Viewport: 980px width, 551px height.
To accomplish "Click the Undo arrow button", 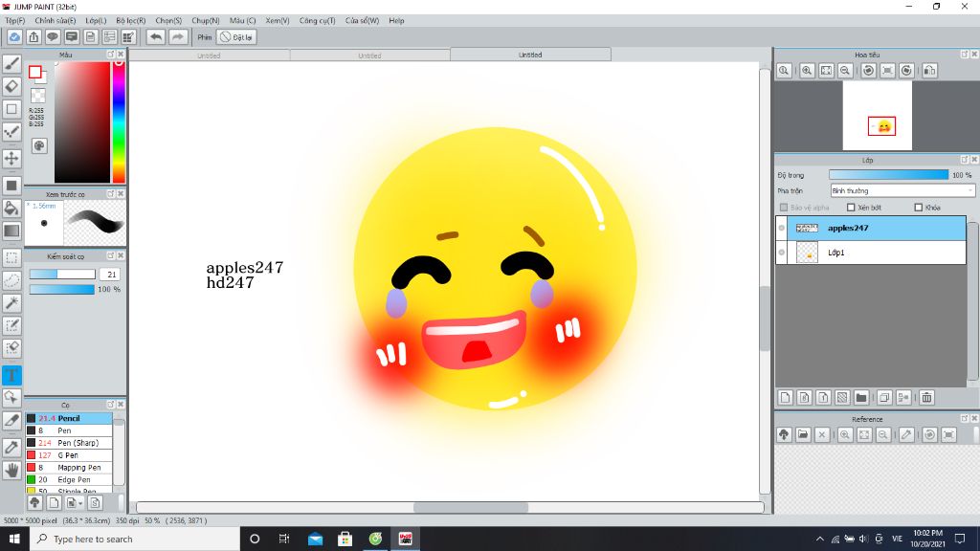I will tap(156, 37).
